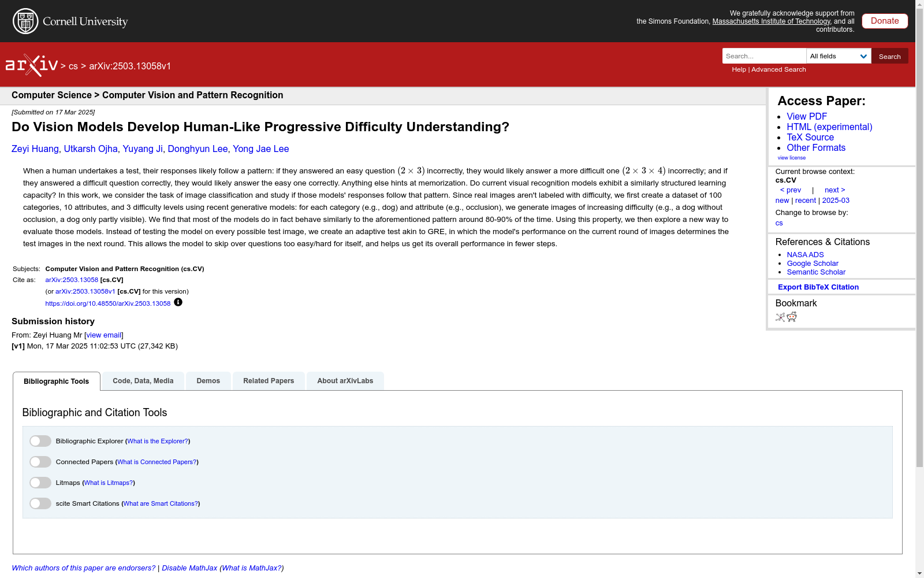Screen dimensions: 924x578
Task: Click in the search input field
Action: (764, 56)
